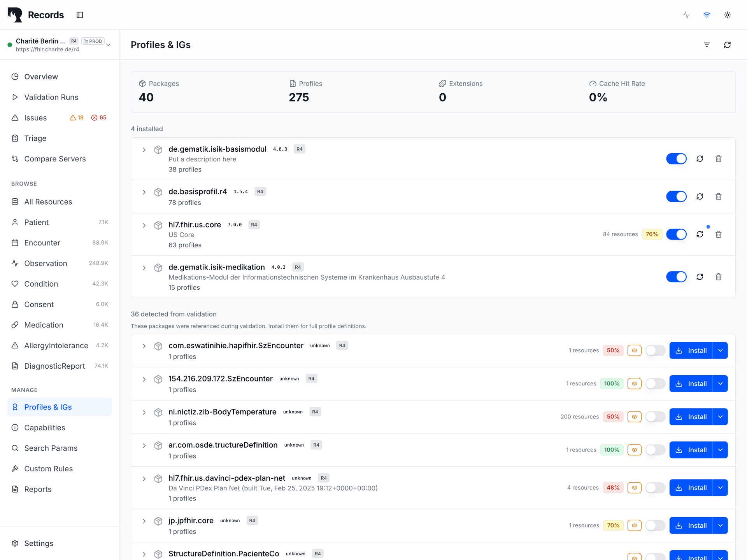Screen dimensions: 747x560
Task: Update the de.gematik.isik-basismodul package
Action: (700, 159)
